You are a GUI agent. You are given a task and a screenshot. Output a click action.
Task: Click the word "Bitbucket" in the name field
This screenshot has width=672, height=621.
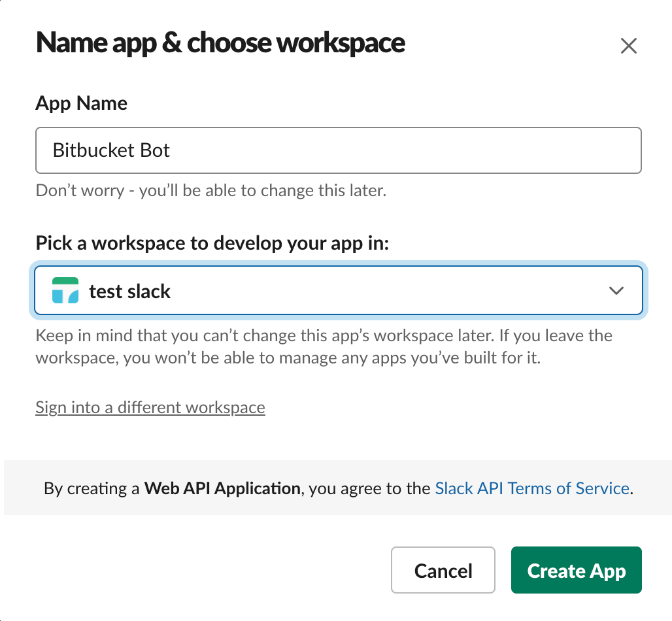90,150
